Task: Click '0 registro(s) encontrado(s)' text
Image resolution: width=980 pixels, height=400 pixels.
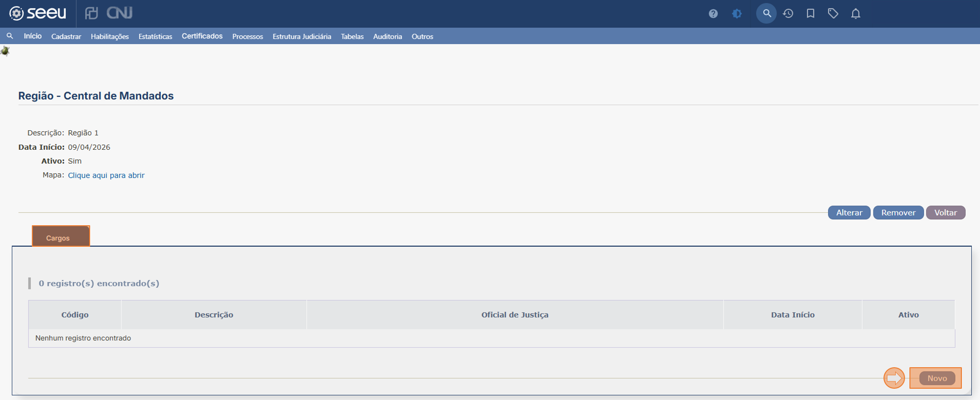Action: point(99,283)
